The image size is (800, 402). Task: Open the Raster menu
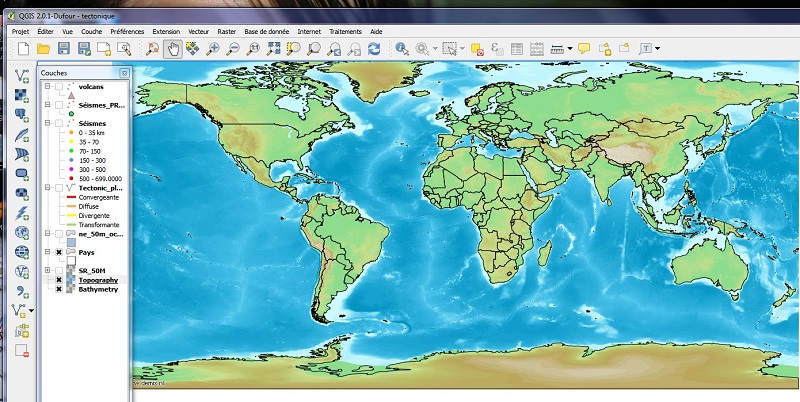point(227,31)
